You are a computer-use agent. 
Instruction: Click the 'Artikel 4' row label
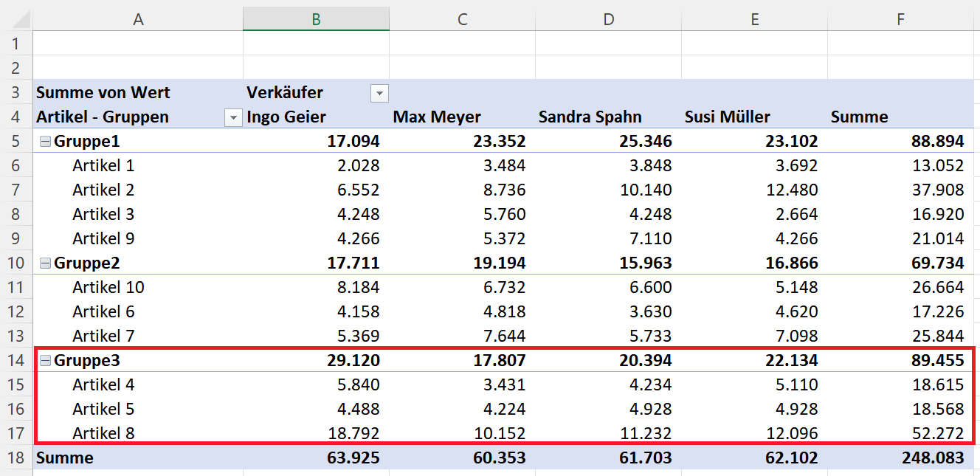103,384
